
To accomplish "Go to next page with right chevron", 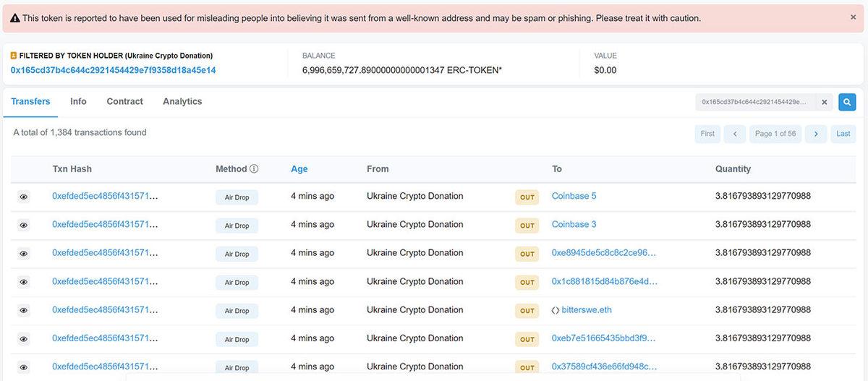I will click(815, 134).
